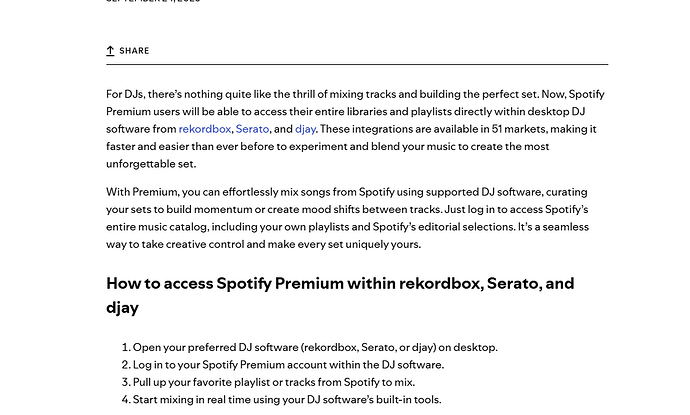This screenshot has width=690, height=415.
Task: Select step 3 "Pull up your favorite playlist"
Action: [274, 382]
